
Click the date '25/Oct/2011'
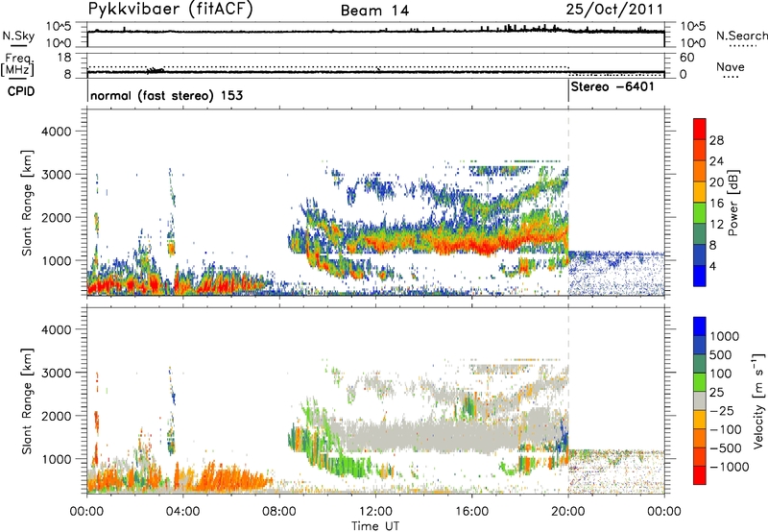coord(614,10)
